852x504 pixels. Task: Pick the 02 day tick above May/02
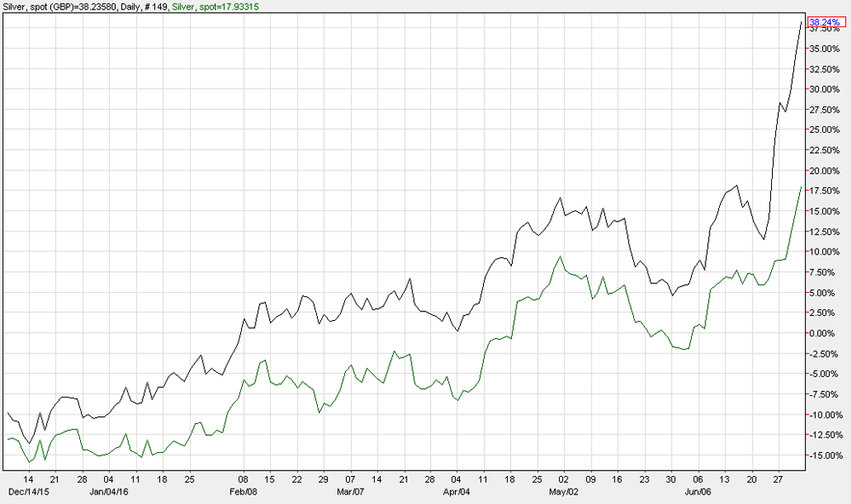(x=563, y=479)
